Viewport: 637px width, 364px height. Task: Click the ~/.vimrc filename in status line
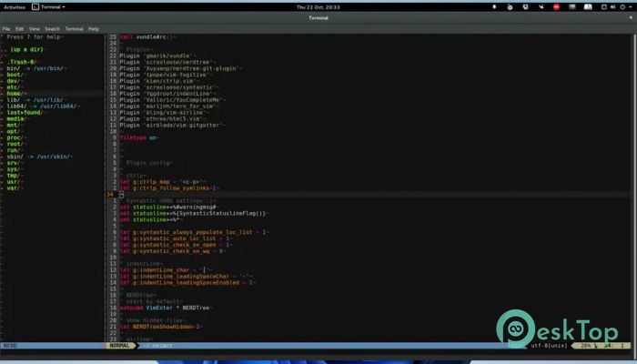[158, 346]
